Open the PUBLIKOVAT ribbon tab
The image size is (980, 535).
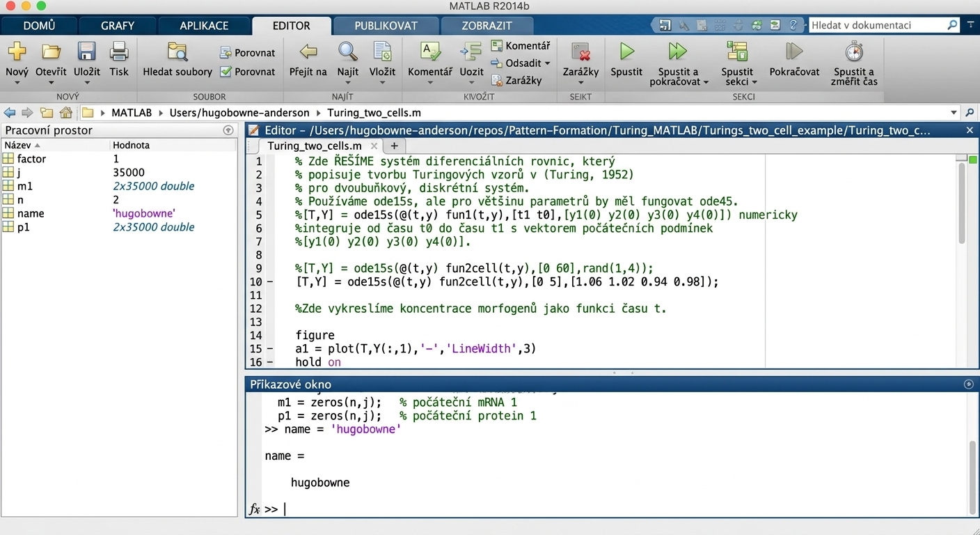(x=386, y=26)
